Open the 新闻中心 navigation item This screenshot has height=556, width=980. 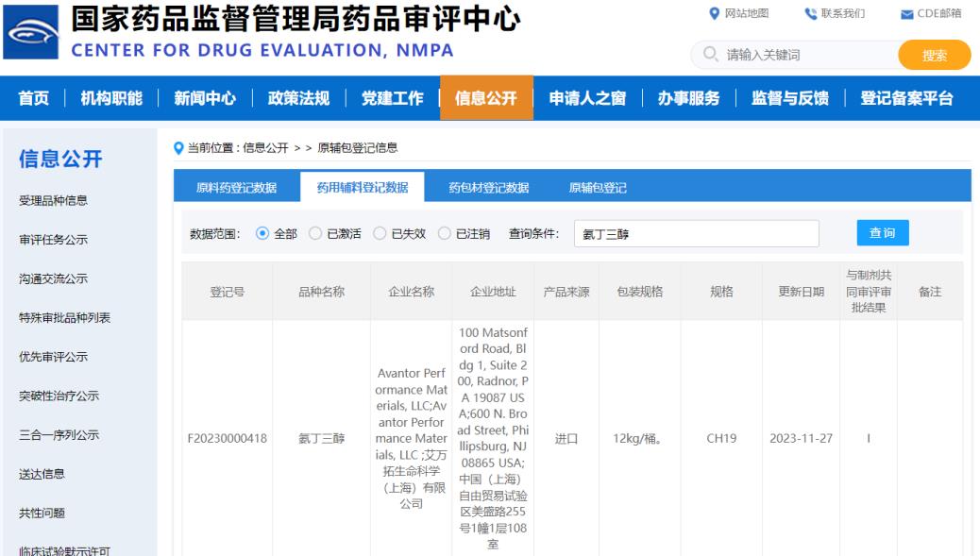coord(205,98)
